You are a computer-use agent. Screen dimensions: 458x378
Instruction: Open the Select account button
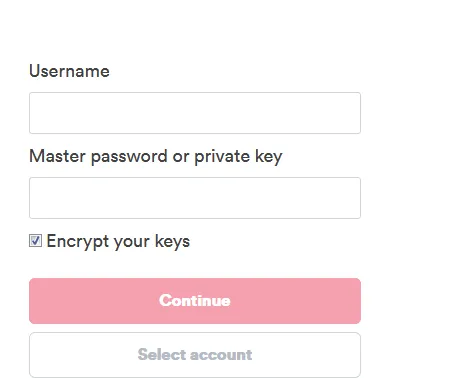click(x=195, y=355)
